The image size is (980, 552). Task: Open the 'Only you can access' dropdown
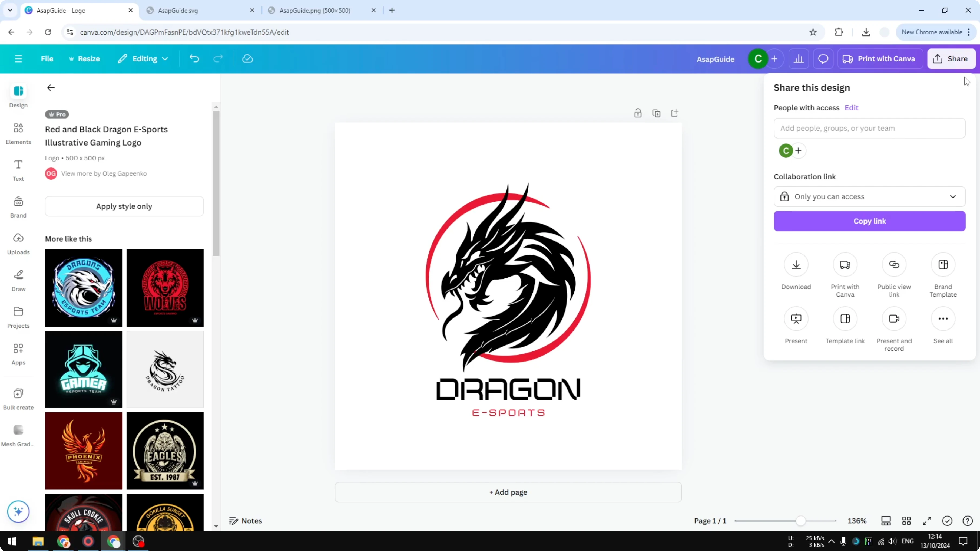[869, 196]
